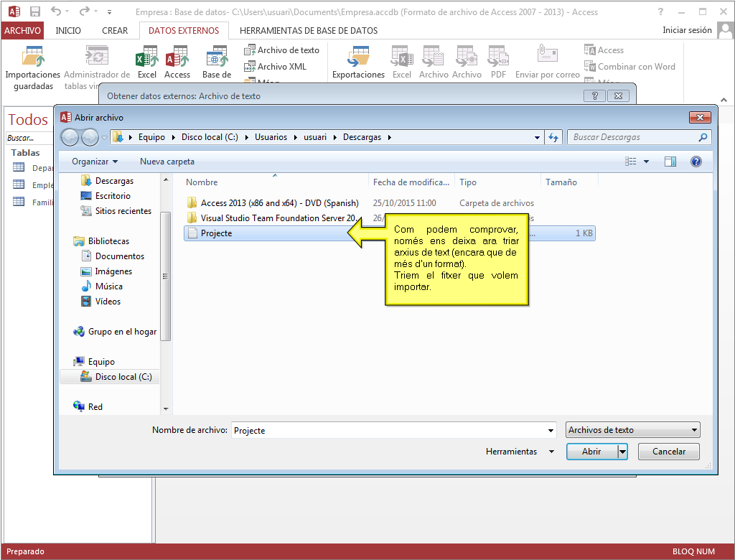Click Equipo in the address path
Screen dimensions: 735x560
151,137
